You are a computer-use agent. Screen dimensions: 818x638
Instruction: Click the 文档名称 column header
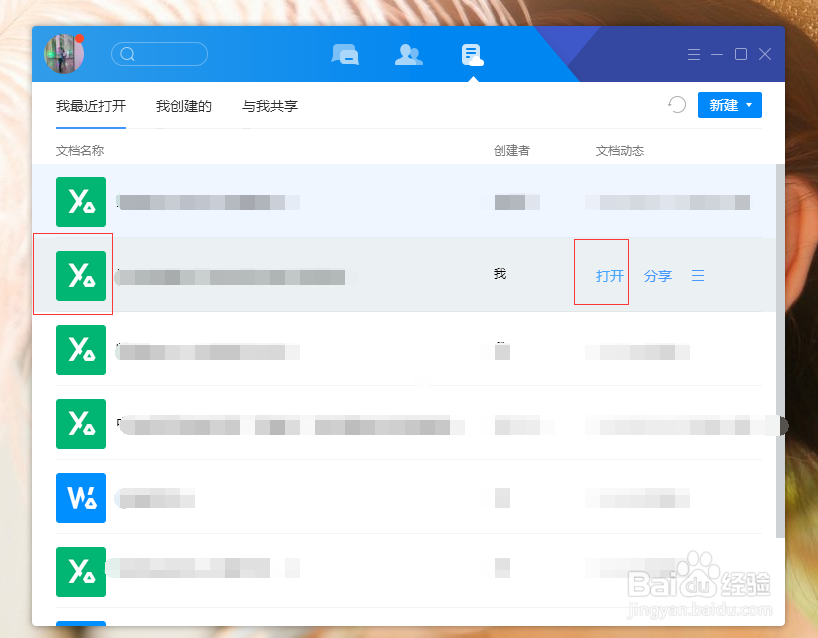[x=80, y=151]
